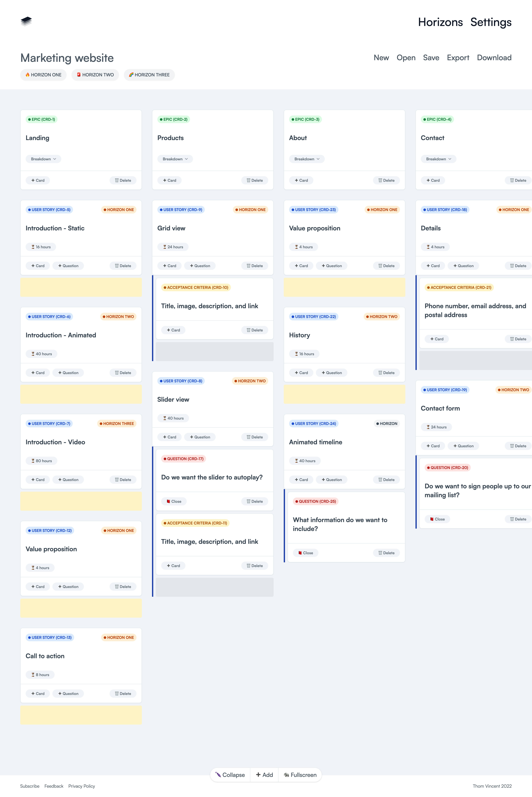
Task: Delete acceptance criteria CRD-10
Action: (x=254, y=330)
